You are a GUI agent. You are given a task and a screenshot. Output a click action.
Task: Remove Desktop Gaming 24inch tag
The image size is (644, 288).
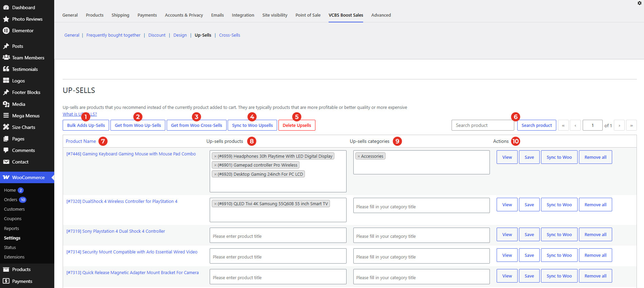click(215, 174)
